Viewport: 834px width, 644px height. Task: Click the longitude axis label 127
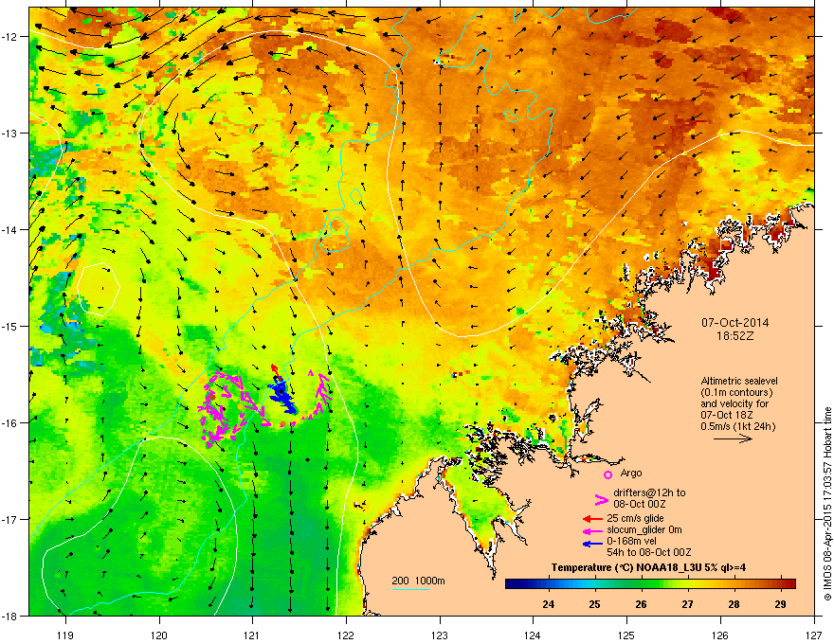click(x=814, y=635)
